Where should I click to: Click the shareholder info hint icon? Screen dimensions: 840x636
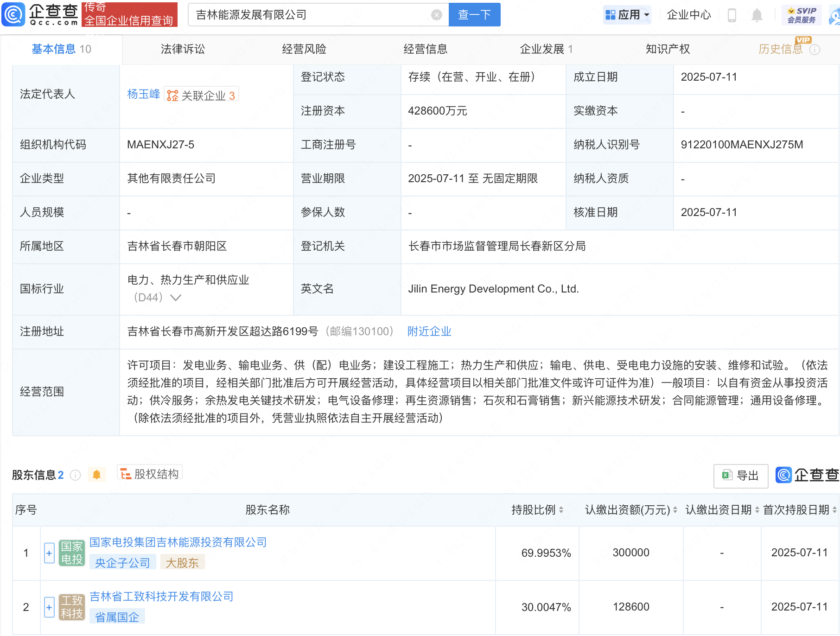pos(75,475)
